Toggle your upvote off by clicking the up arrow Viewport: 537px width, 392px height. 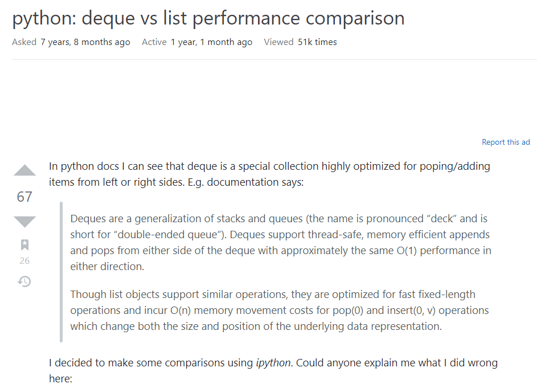[x=24, y=171]
